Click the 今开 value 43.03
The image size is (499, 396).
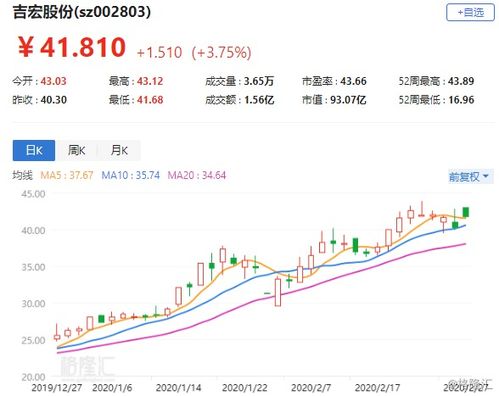coord(53,81)
